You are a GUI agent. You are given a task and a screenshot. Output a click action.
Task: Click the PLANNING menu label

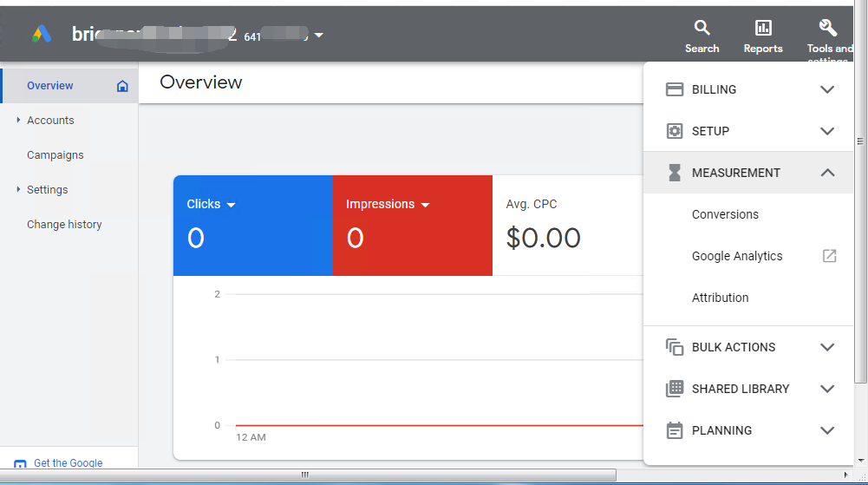coord(721,430)
